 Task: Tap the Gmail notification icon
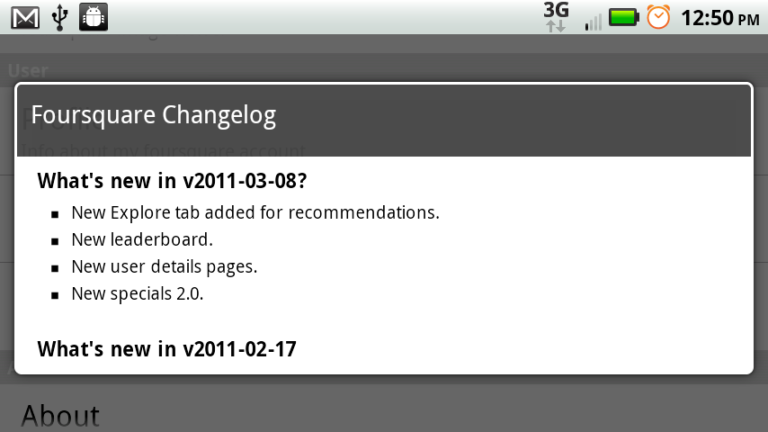[25, 18]
